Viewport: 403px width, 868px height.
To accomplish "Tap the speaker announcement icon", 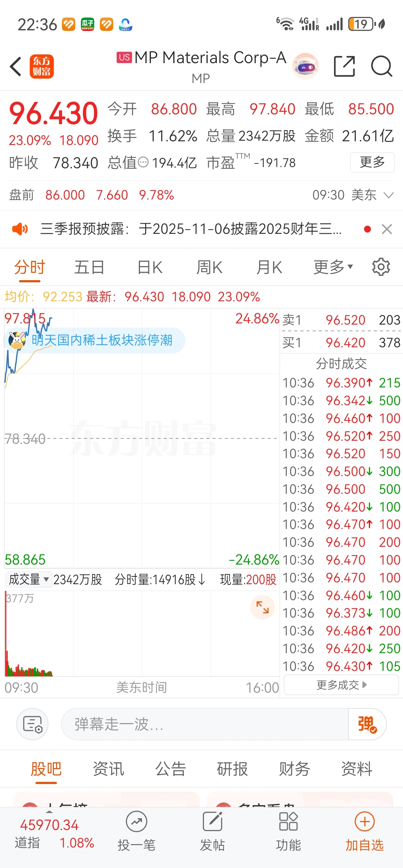I will pyautogui.click(x=20, y=229).
